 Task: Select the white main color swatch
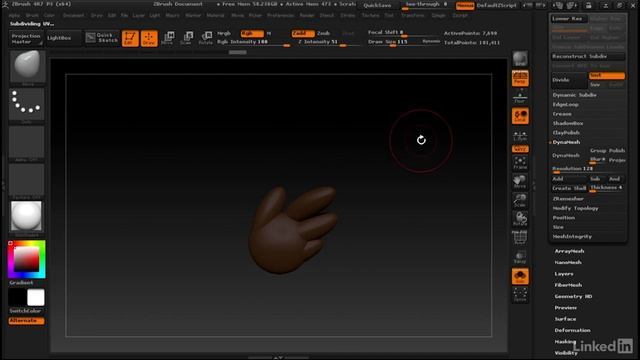[36, 298]
